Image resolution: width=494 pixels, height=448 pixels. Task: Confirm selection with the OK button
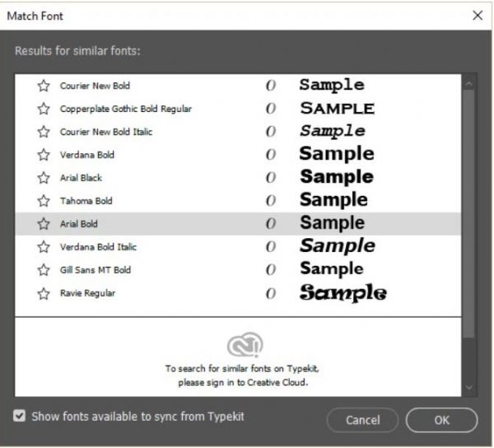pos(441,420)
